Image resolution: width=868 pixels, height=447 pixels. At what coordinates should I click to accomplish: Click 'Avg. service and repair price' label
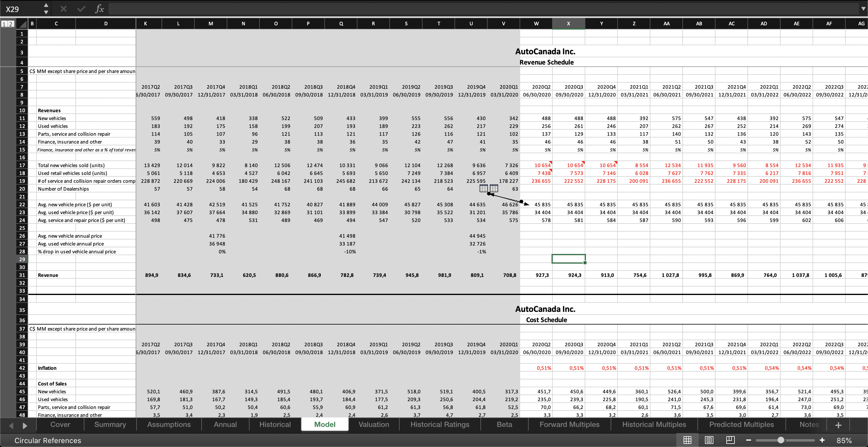tap(82, 220)
